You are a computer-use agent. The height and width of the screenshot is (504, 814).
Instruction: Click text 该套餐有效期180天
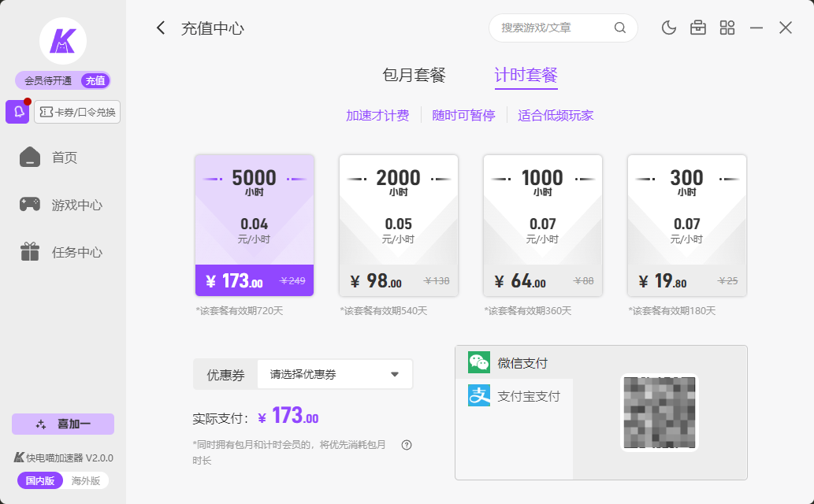tap(672, 311)
